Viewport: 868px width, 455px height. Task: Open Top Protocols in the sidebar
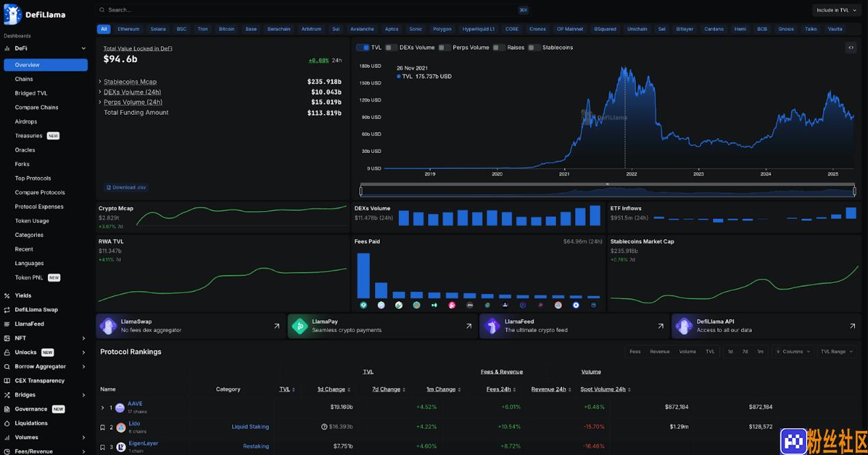click(33, 178)
